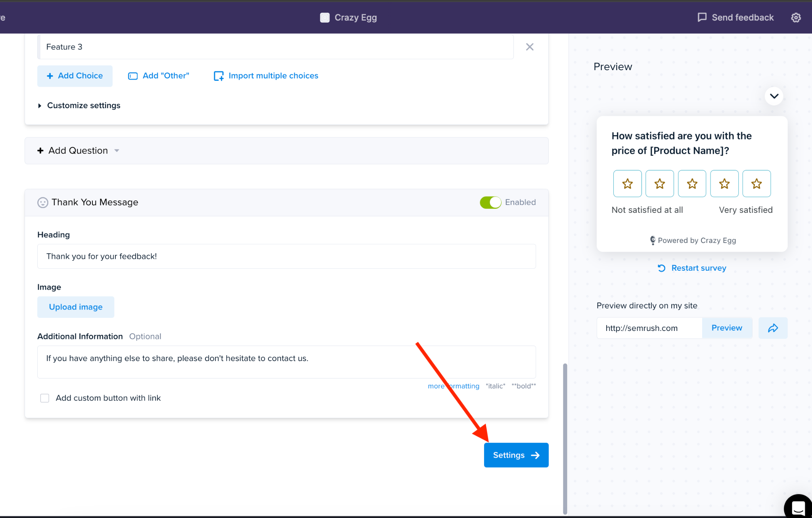The image size is (812, 518).
Task: Rate with the first star
Action: [x=627, y=183]
